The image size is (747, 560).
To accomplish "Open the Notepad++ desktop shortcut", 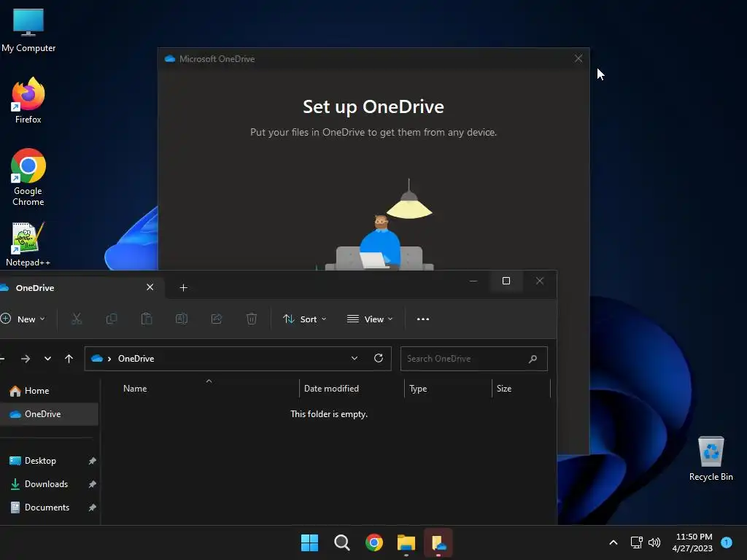I will [28, 244].
